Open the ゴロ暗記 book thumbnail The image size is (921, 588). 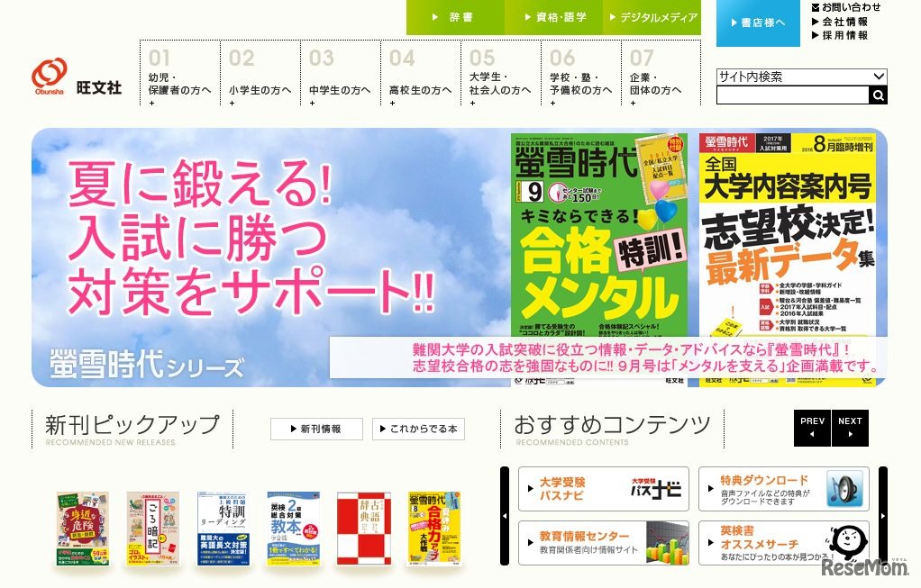152,529
